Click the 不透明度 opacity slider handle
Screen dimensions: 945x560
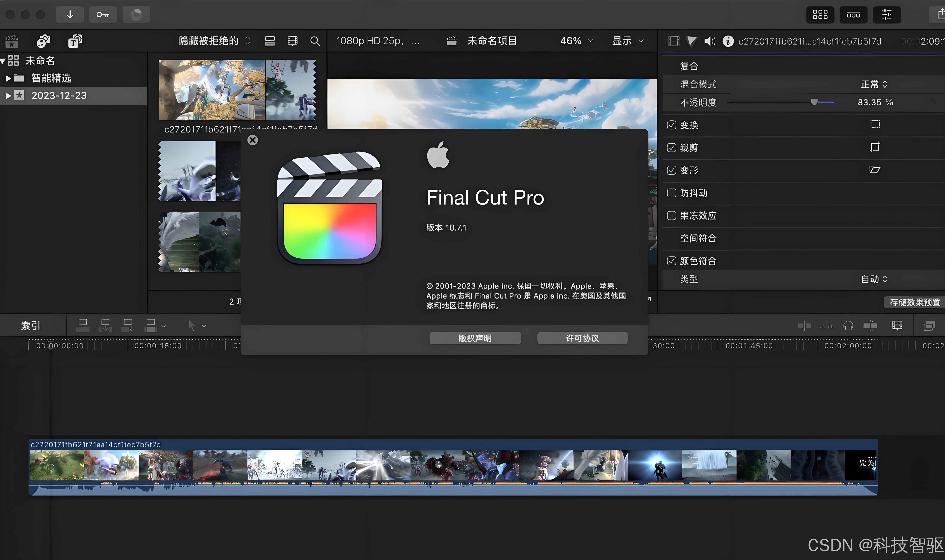[x=814, y=102]
